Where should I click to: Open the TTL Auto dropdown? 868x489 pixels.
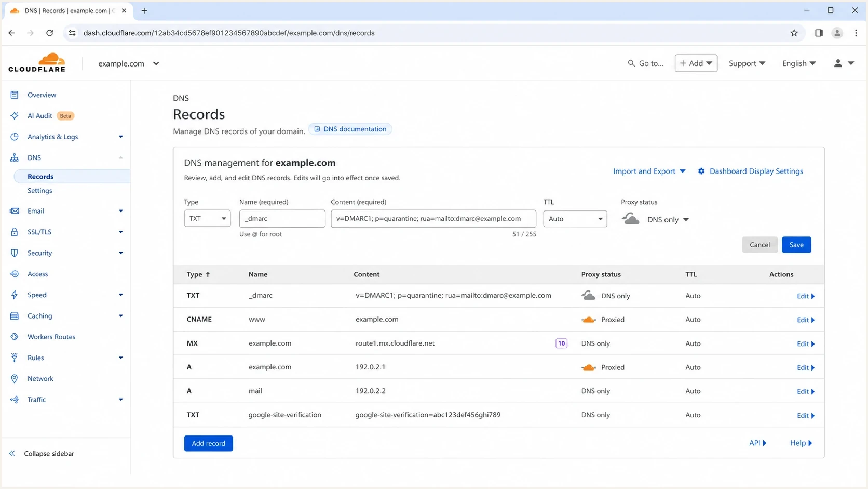coord(575,218)
